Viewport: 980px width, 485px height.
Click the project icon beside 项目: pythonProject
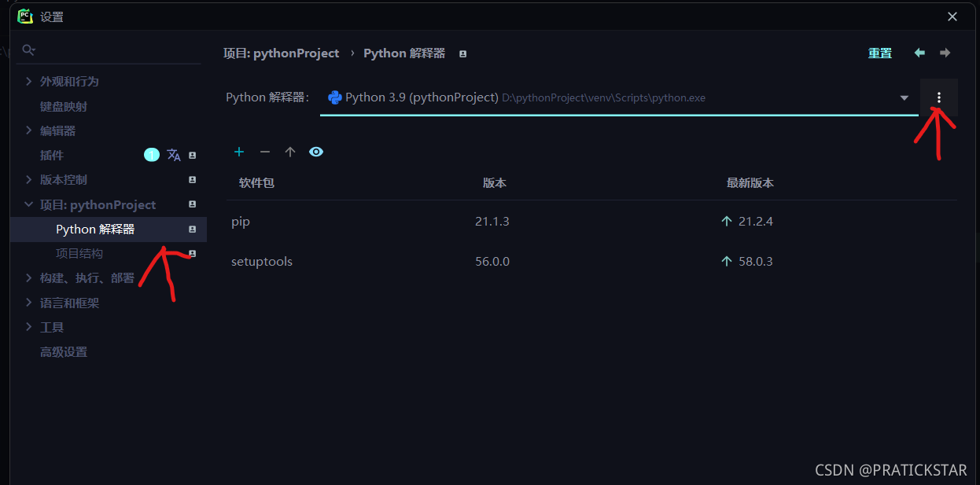(x=192, y=204)
